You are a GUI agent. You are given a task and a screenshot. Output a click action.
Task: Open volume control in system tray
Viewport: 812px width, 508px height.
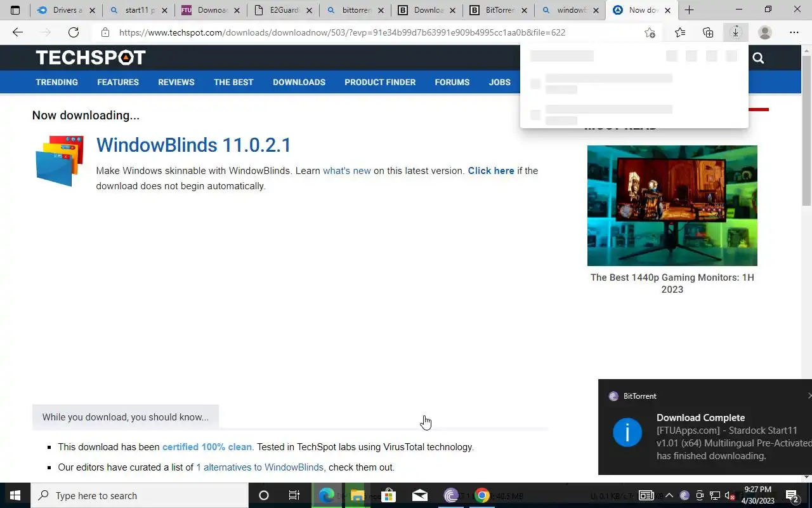tap(730, 495)
